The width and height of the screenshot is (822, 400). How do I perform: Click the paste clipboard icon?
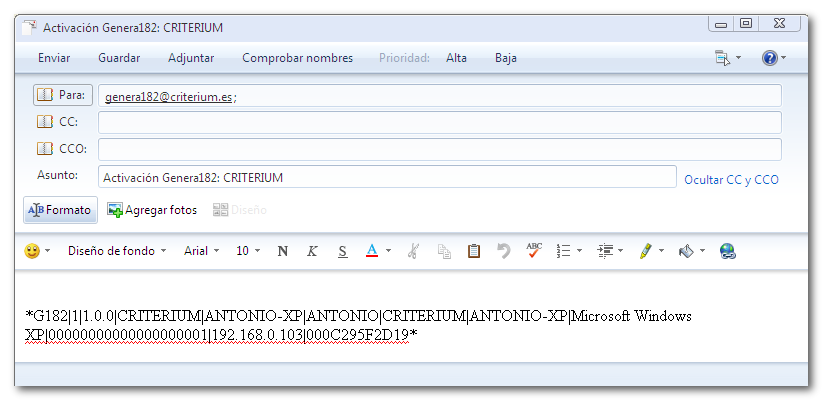[474, 251]
